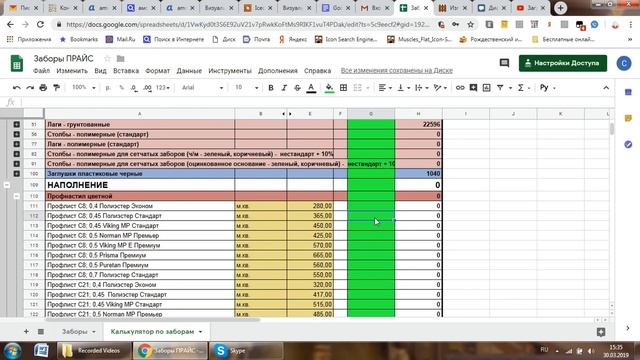This screenshot has width=640, height=360.
Task: Open Tasks in side panel
Action: (x=628, y=144)
